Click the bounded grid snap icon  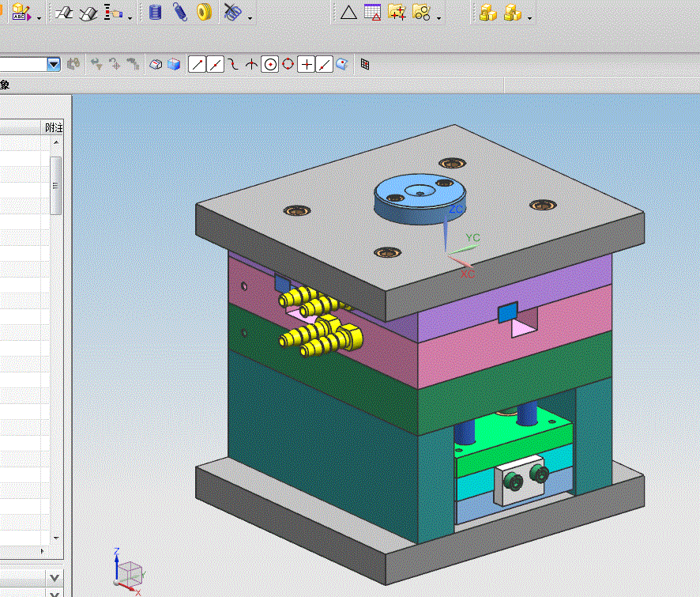[365, 64]
